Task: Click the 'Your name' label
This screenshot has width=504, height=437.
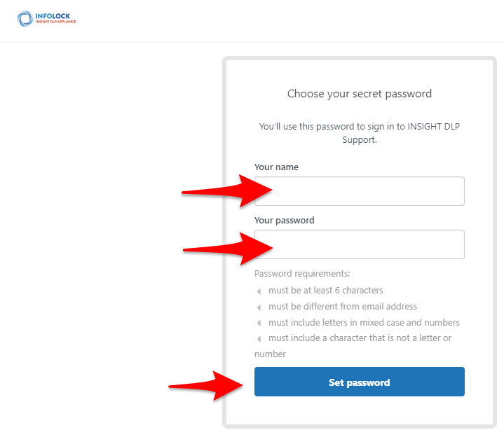Action: [276, 167]
